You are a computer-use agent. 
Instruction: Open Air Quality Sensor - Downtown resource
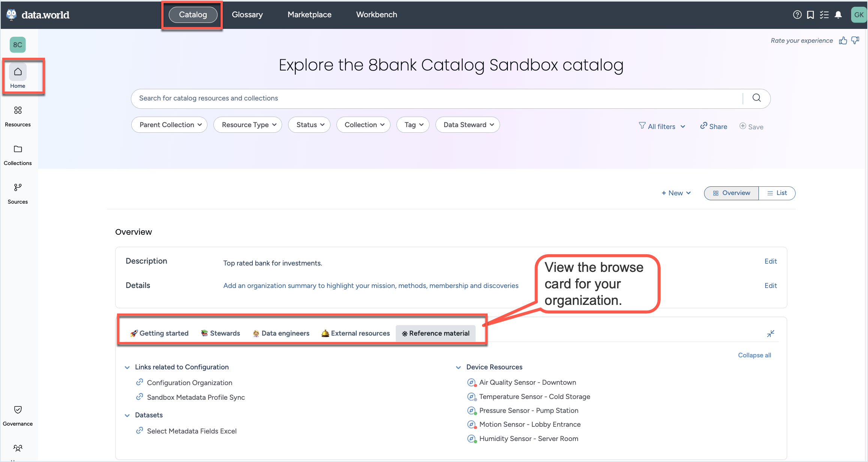pos(528,382)
